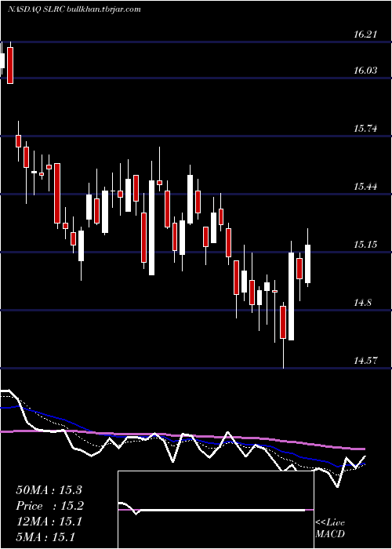
Task: Click the 15.15 price level label
Action: (x=365, y=245)
